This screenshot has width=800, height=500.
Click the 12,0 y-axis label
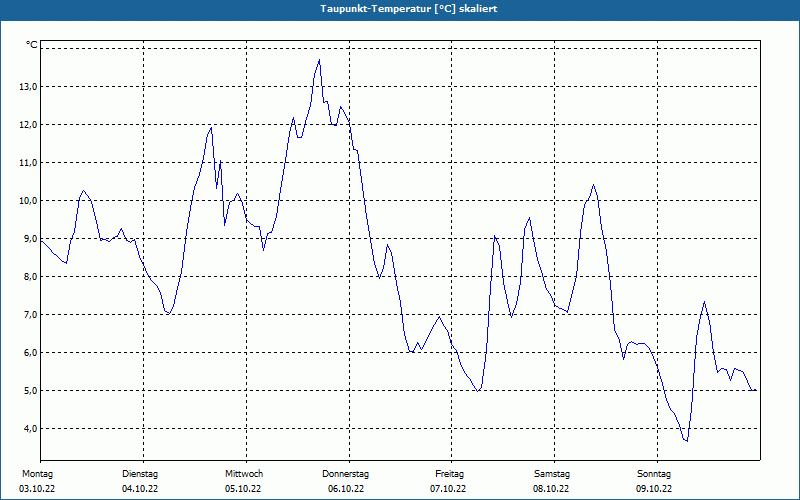click(x=29, y=124)
